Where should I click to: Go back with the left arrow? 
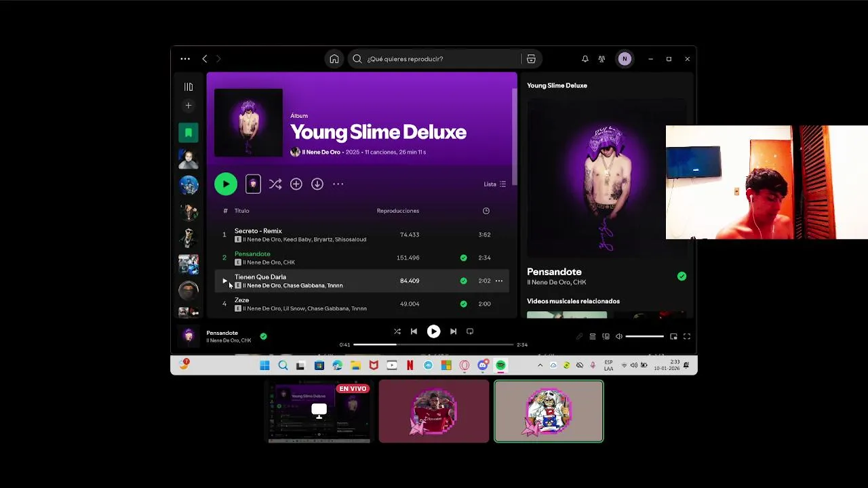(205, 59)
